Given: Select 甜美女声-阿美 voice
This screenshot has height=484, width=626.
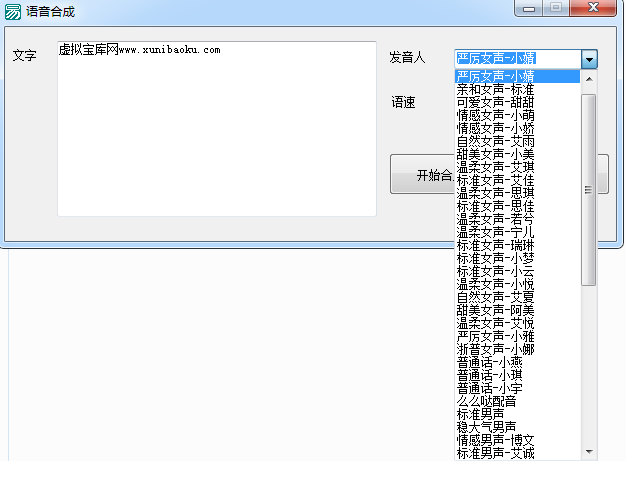Looking at the screenshot, I should pos(517,310).
